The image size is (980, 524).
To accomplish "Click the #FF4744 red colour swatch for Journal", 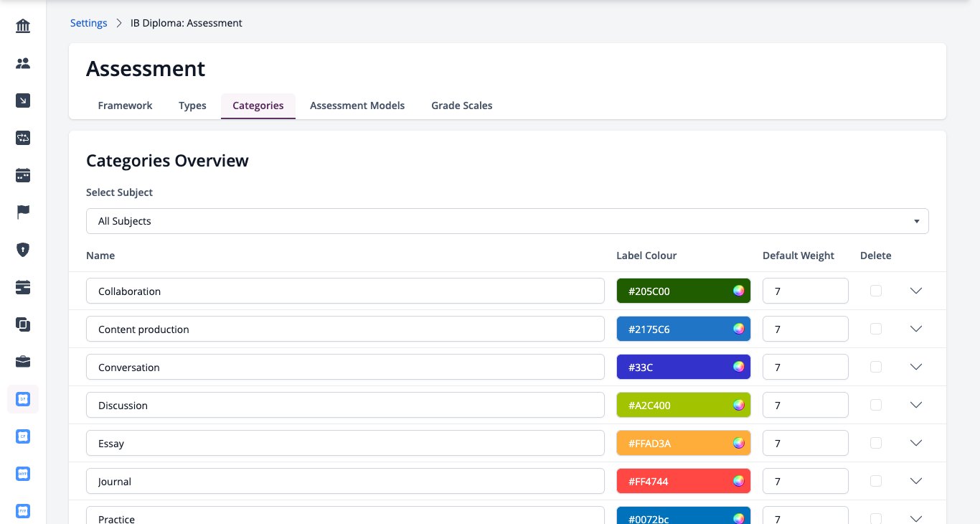I will click(684, 481).
